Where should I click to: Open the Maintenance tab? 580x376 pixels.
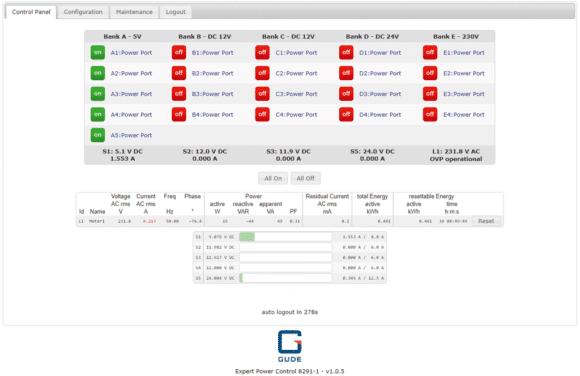(134, 12)
